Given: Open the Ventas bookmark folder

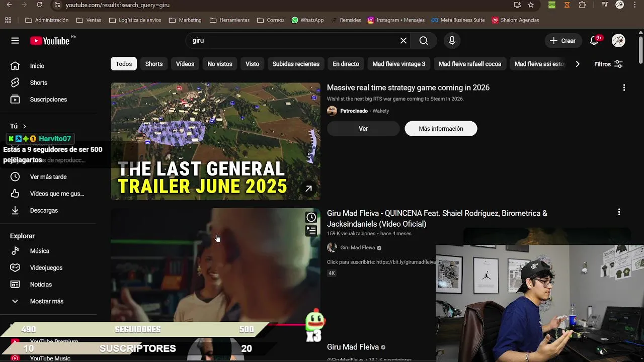Looking at the screenshot, I should (89, 20).
